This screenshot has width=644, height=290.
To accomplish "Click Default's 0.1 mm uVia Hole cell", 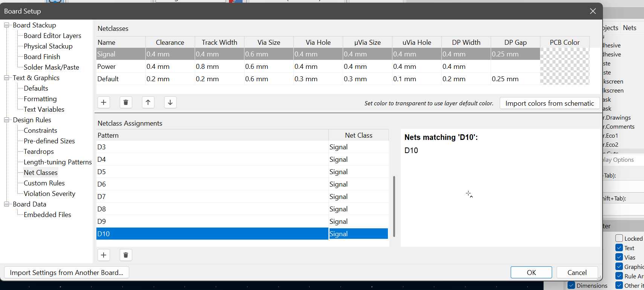I will [417, 79].
